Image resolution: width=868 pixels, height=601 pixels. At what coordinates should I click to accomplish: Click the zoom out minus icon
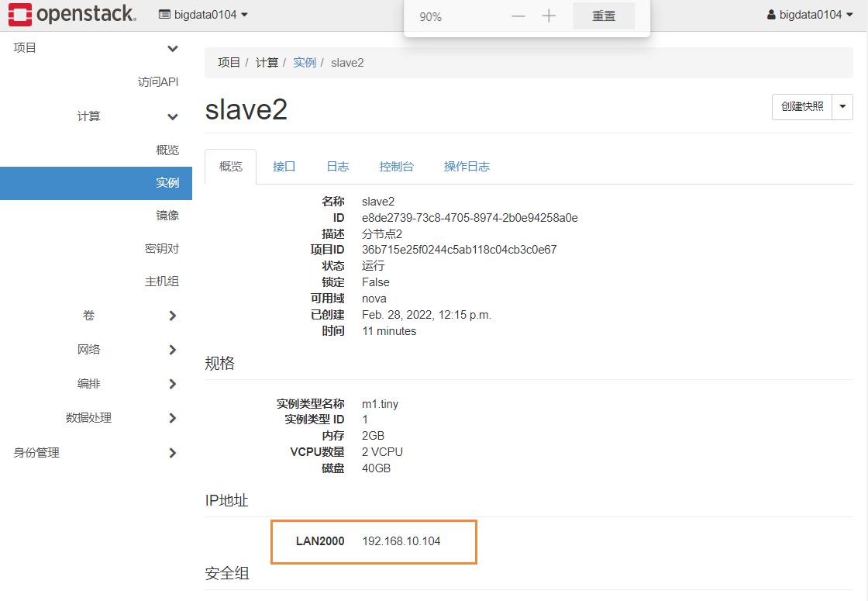click(518, 16)
